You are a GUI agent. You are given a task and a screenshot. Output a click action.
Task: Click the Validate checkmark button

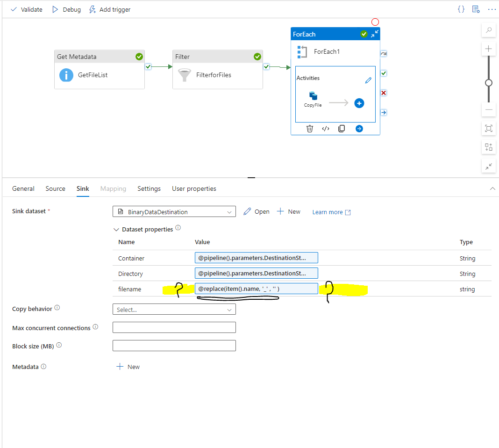coord(27,9)
